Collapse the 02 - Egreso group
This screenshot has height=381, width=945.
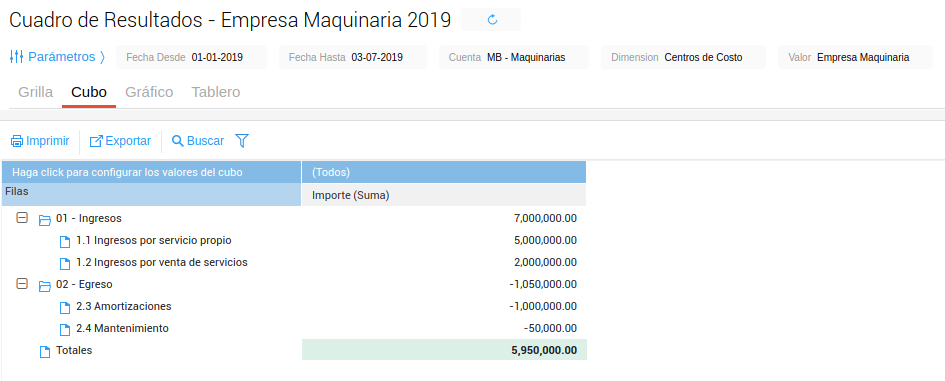pyautogui.click(x=22, y=283)
